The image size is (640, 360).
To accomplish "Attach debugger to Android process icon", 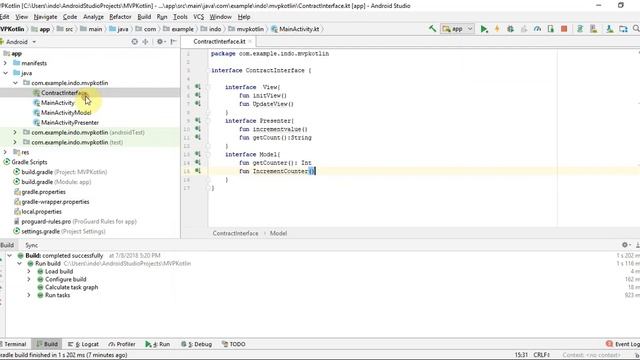I will [x=551, y=29].
